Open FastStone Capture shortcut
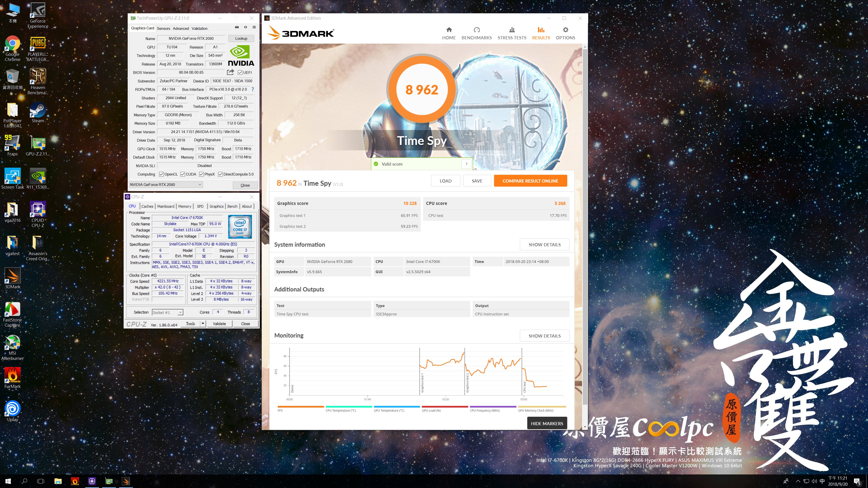 click(12, 314)
